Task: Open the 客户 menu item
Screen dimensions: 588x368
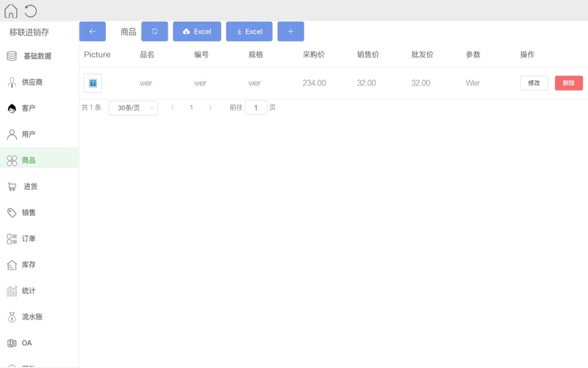Action: [40, 108]
